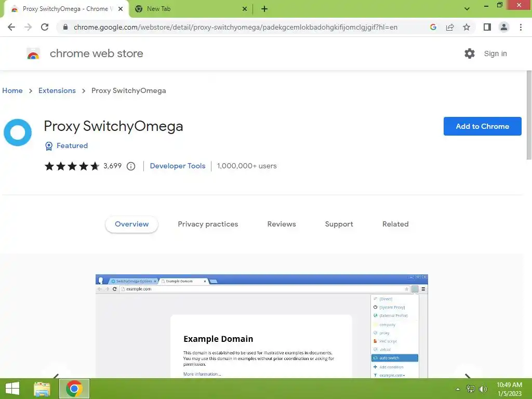Viewport: 532px width, 399px height.
Task: Click the star rating row
Action: tap(72, 166)
